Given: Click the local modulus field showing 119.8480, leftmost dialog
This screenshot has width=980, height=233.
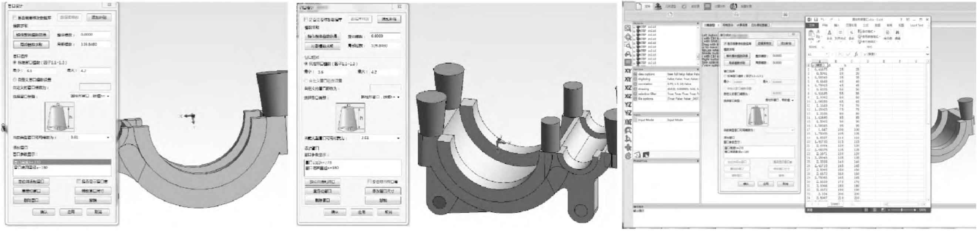Looking at the screenshot, I should (95, 44).
